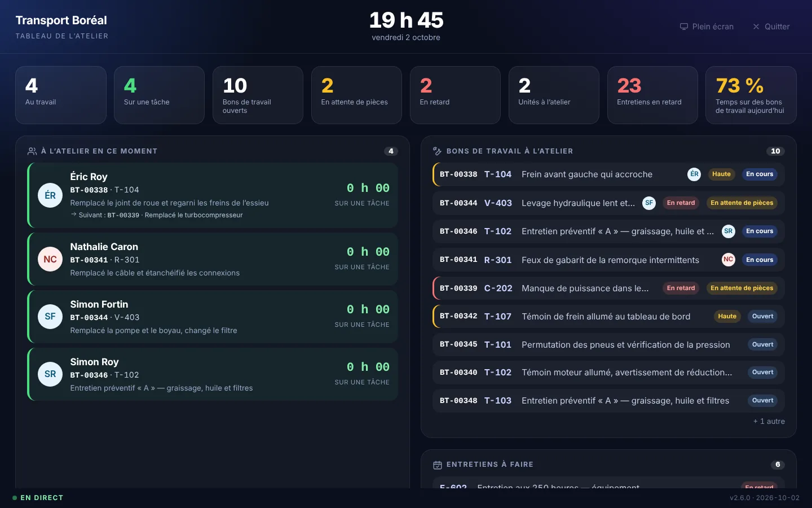Click the green En direct status dot
Image resolution: width=812 pixels, height=508 pixels.
[15, 498]
